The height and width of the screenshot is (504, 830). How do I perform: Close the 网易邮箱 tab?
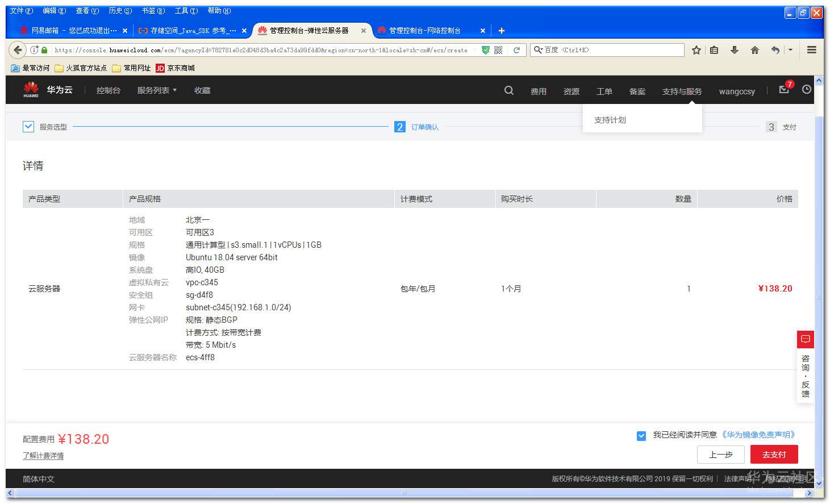click(125, 31)
